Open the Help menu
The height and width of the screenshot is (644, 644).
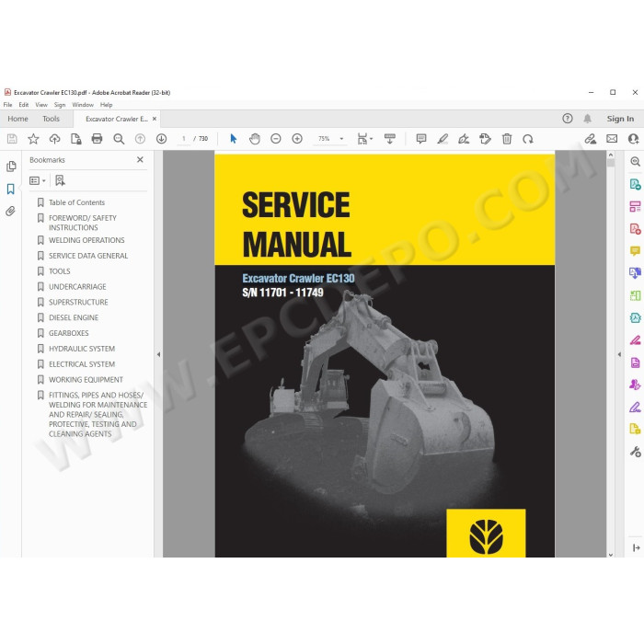[x=107, y=105]
